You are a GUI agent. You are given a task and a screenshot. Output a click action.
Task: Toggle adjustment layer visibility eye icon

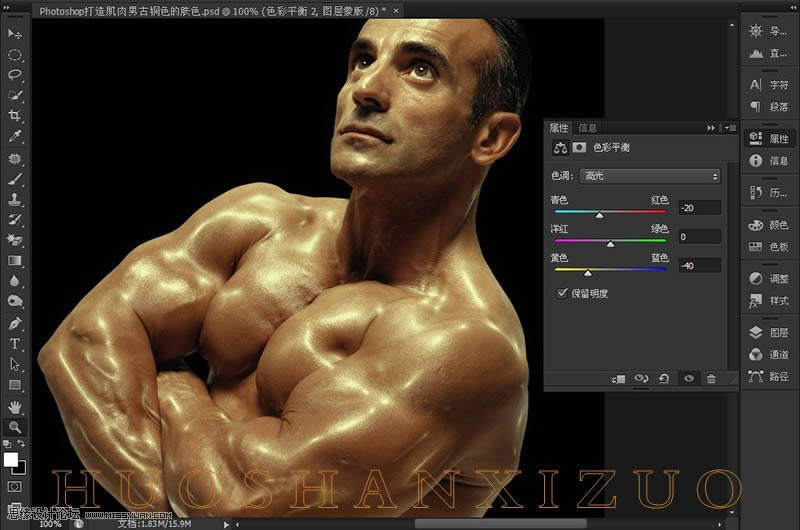[688, 379]
